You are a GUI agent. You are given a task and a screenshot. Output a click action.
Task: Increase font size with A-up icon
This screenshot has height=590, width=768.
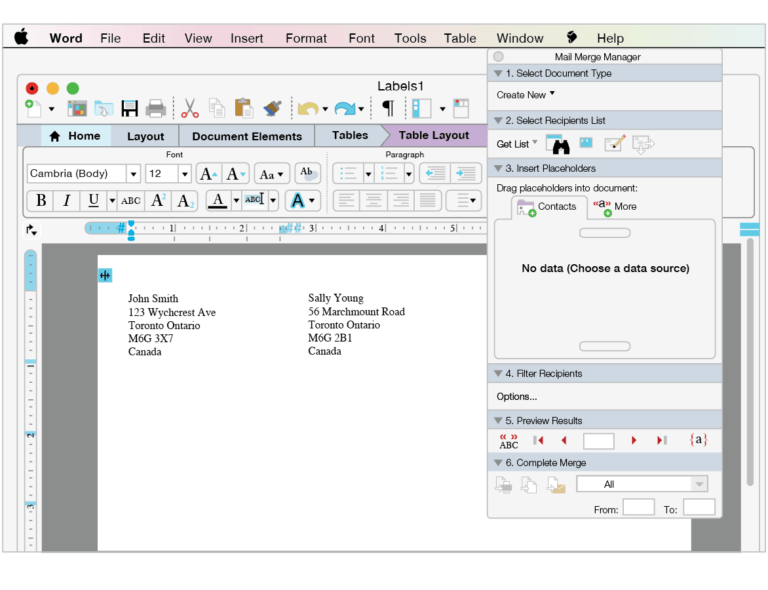(x=209, y=174)
